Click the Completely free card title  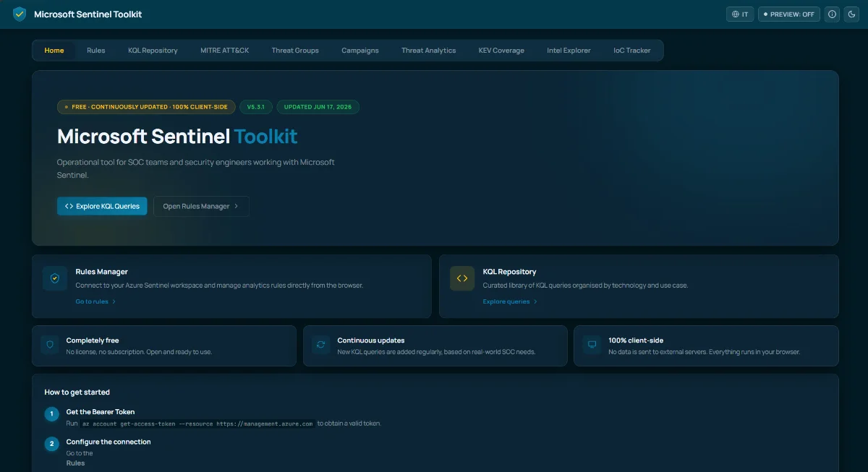[93, 340]
